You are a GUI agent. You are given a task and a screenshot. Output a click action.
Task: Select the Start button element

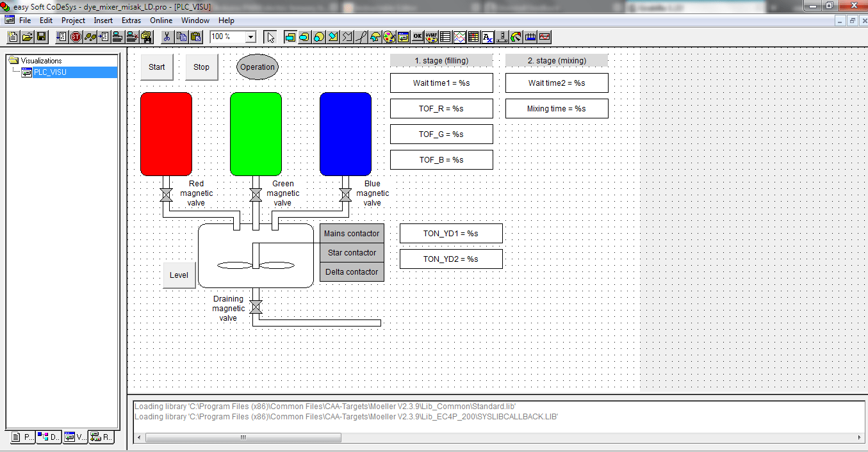156,67
